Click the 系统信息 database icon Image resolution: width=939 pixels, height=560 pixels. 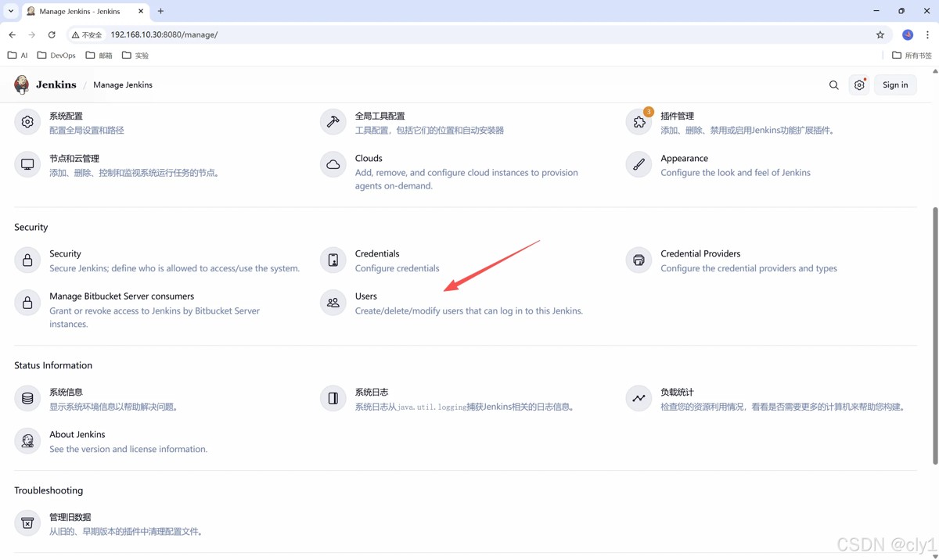pos(27,399)
